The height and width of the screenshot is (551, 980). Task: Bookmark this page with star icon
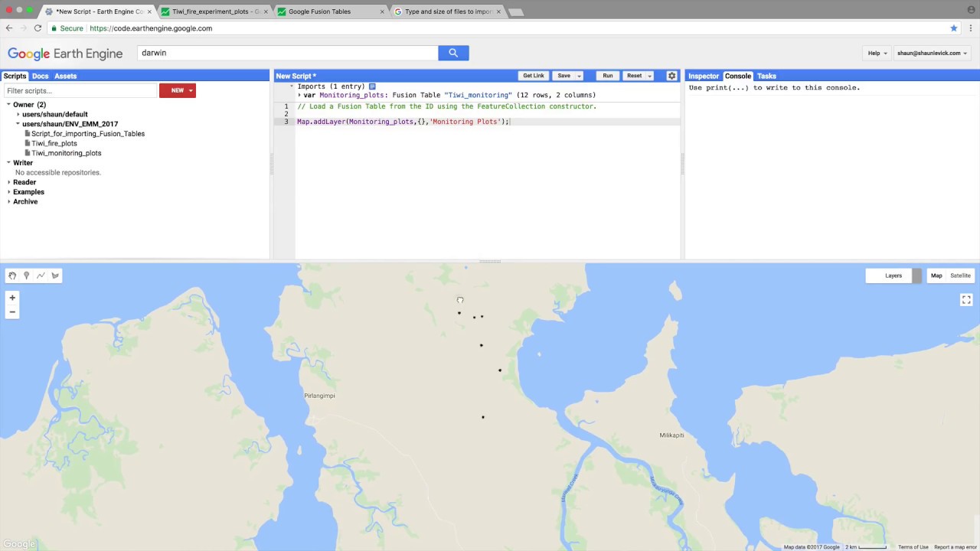click(954, 28)
